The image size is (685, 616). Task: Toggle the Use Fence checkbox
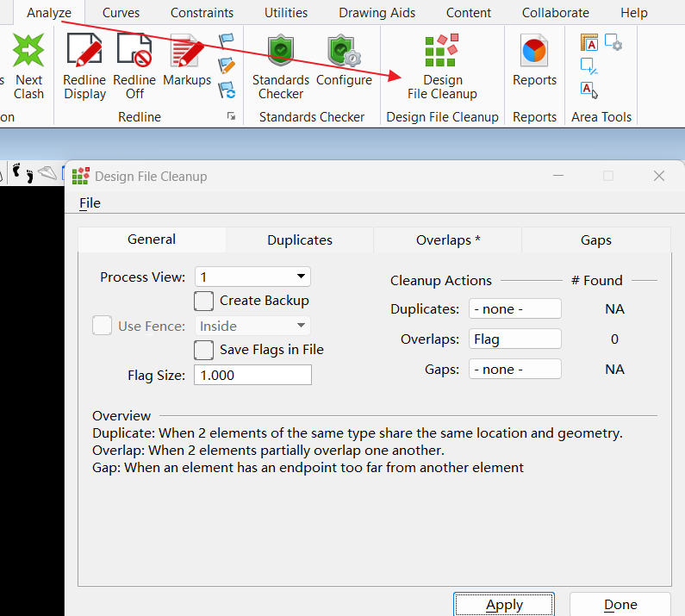[x=103, y=326]
